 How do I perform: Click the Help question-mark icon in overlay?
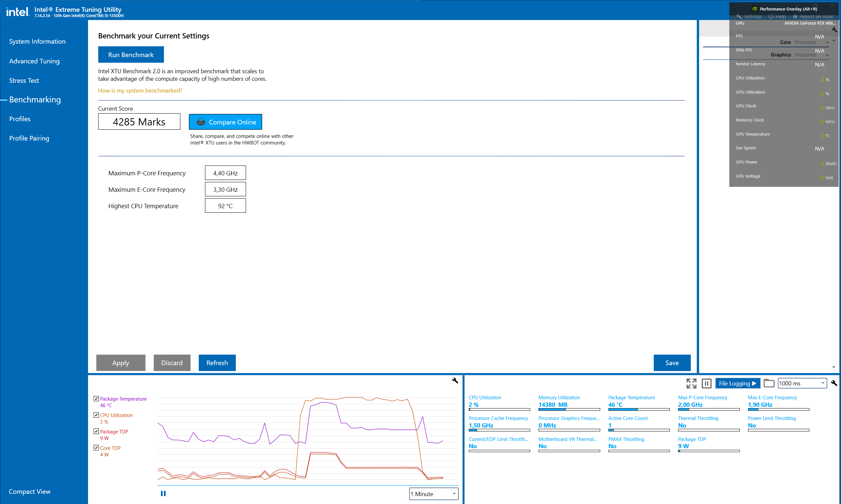coord(771,16)
